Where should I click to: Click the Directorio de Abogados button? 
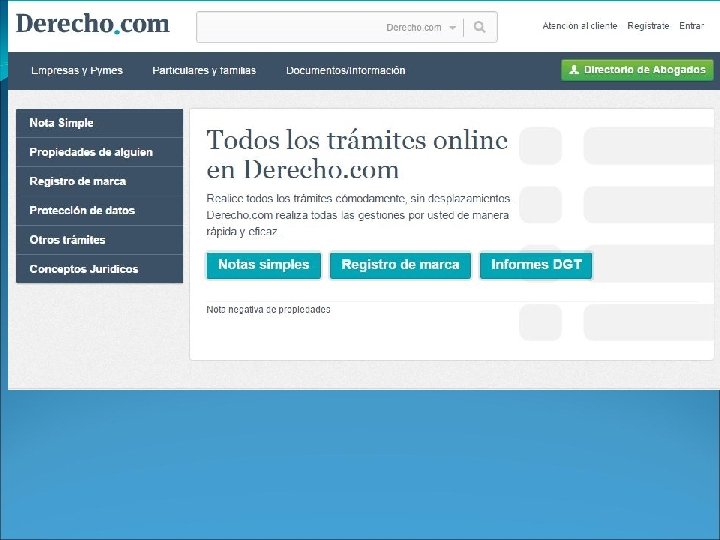637,70
